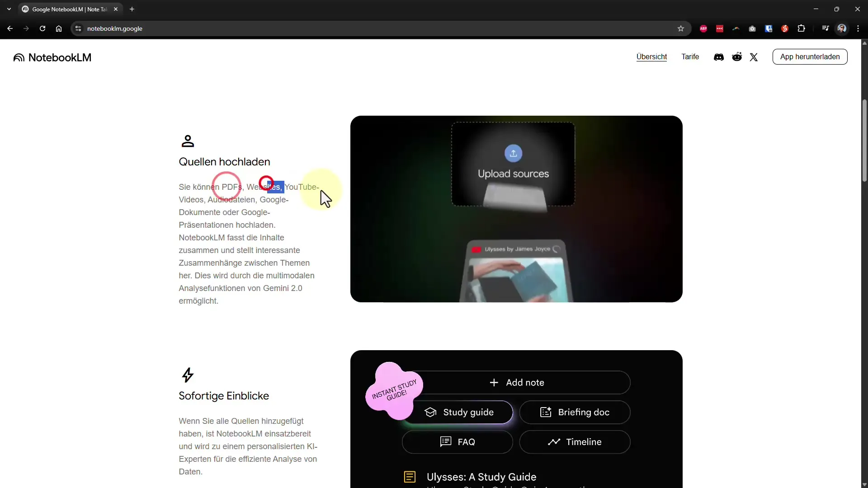
Task: Open the Bitwarden shield extension icon
Action: (769, 28)
